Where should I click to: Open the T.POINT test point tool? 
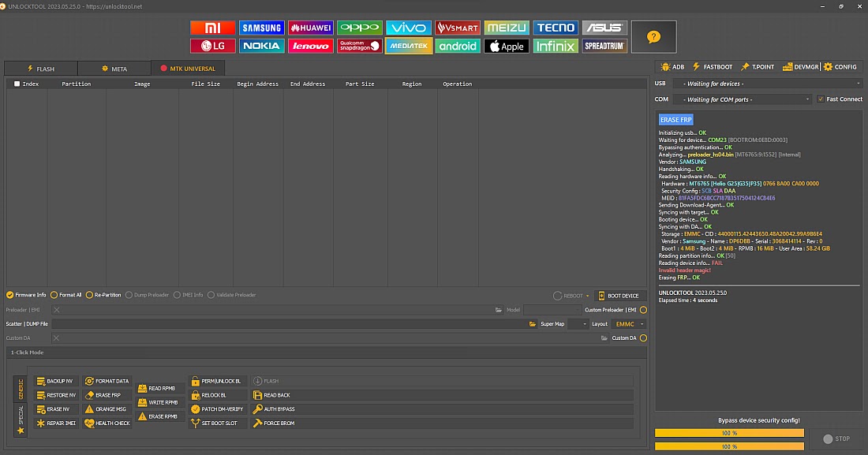(758, 66)
